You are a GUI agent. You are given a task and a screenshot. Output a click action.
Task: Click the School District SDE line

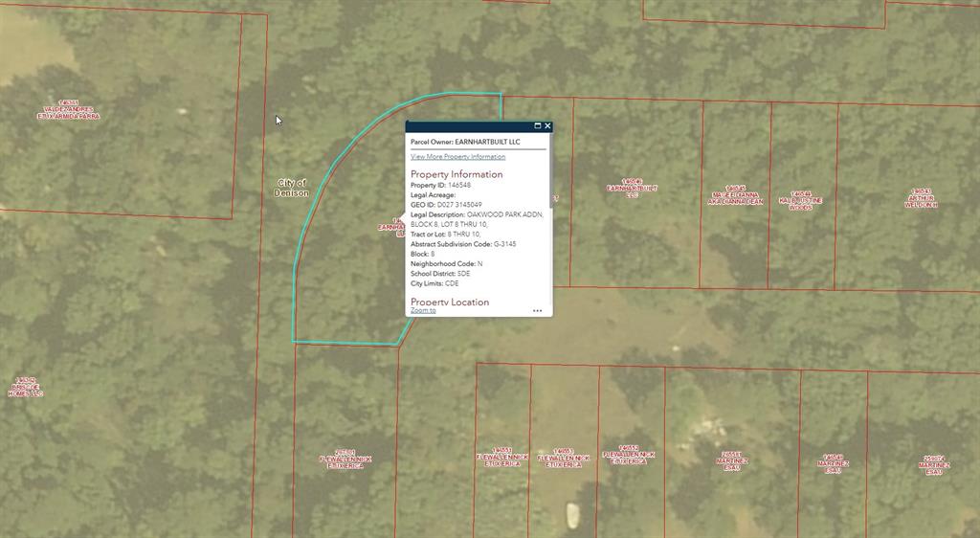440,274
